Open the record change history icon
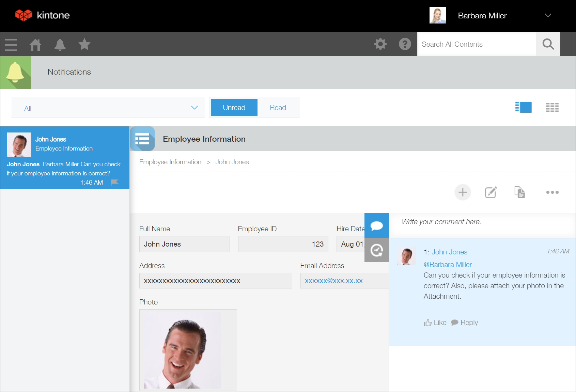Viewport: 576px width, 392px height. click(x=377, y=250)
